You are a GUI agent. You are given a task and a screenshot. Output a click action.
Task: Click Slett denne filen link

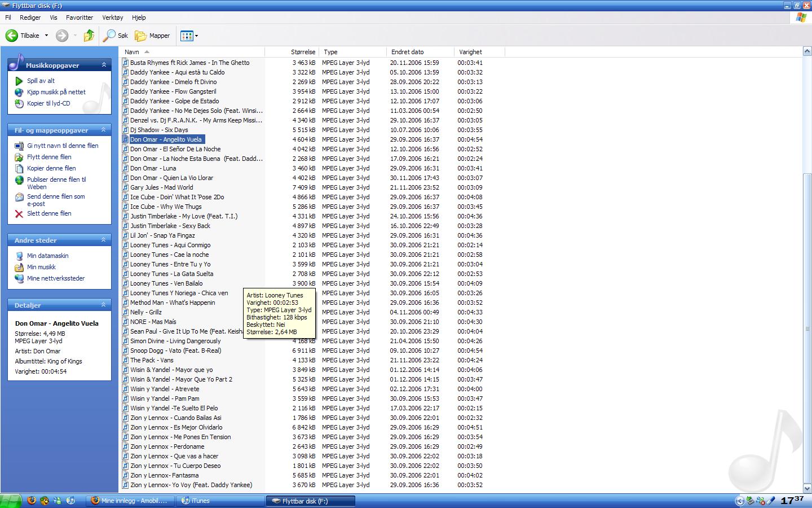pos(49,213)
